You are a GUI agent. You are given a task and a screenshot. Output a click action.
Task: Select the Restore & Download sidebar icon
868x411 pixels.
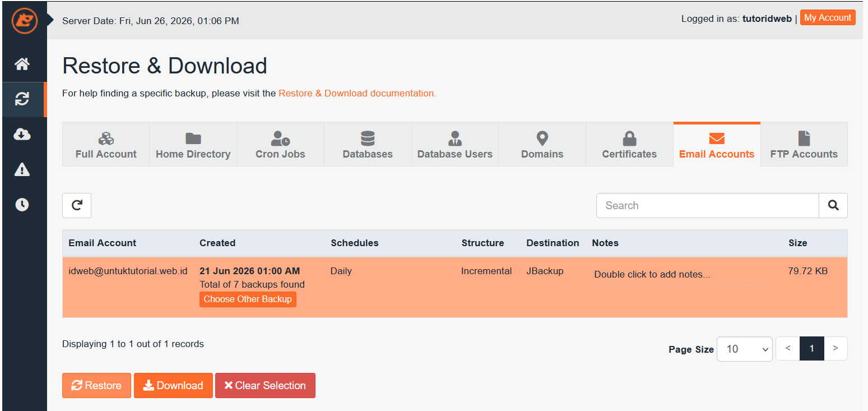22,99
